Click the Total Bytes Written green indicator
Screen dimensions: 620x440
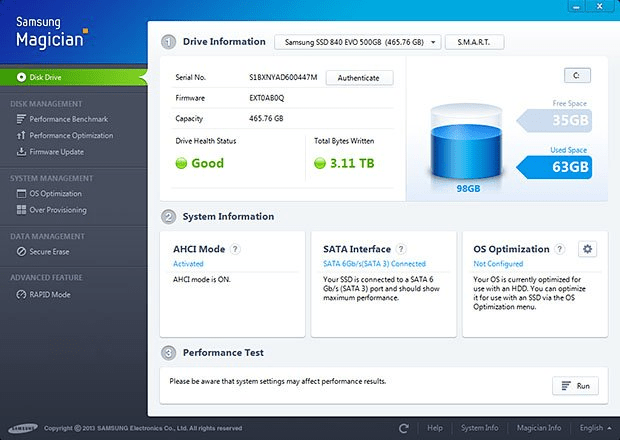pyautogui.click(x=319, y=163)
